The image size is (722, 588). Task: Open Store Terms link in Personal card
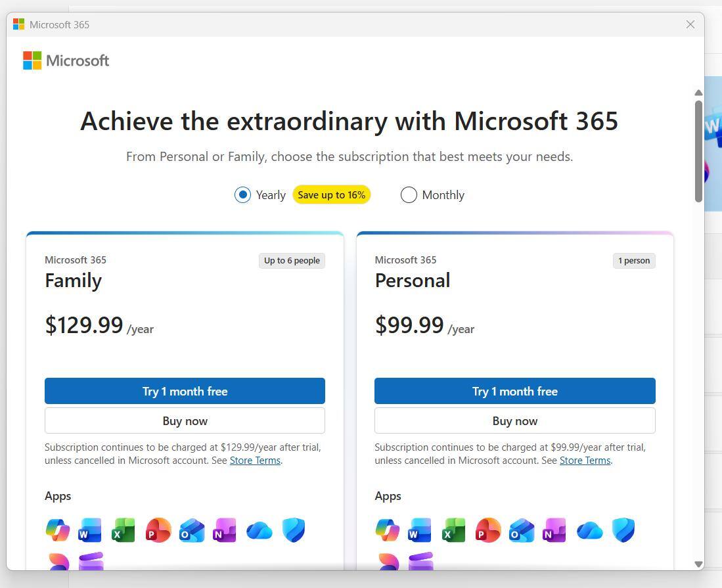tap(585, 461)
